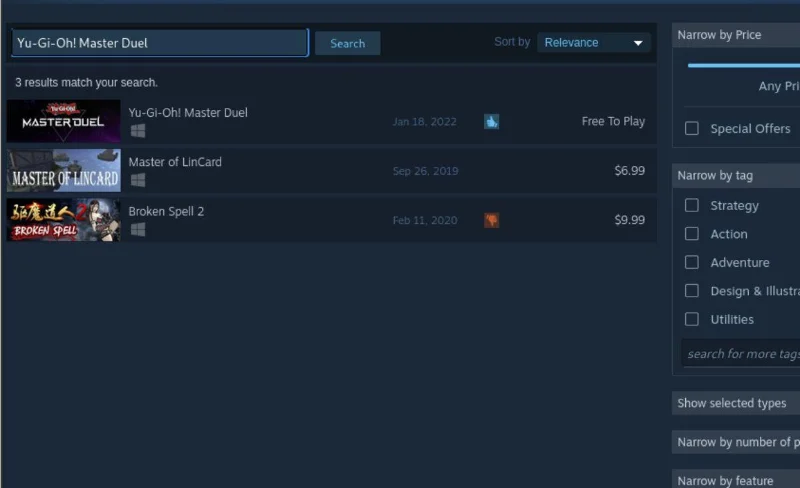Click the Any Price label

[x=779, y=86]
